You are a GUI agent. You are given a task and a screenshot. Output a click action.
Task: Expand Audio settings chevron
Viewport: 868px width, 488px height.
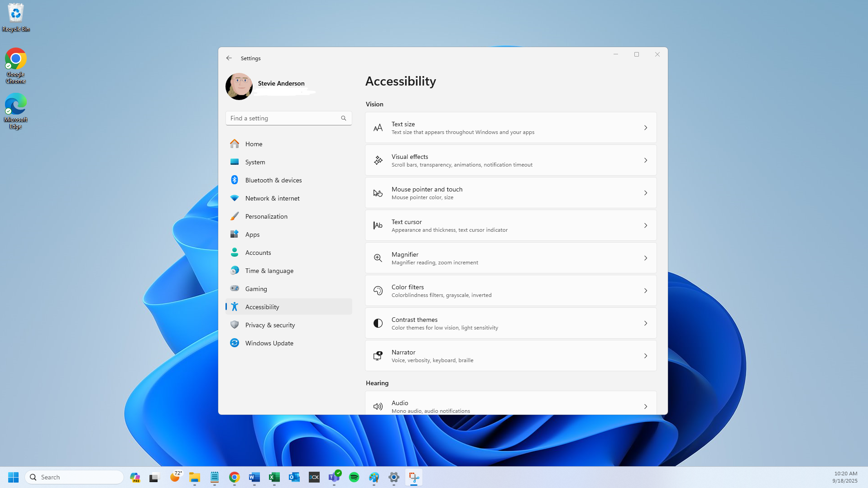(x=646, y=407)
